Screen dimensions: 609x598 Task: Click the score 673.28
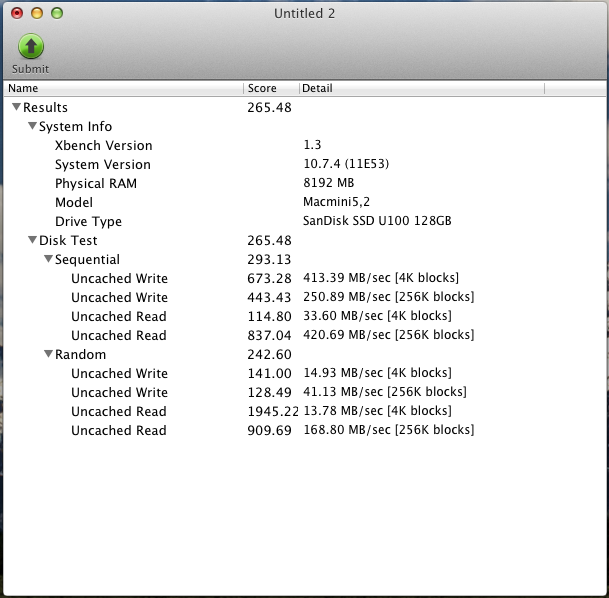pyautogui.click(x=269, y=278)
